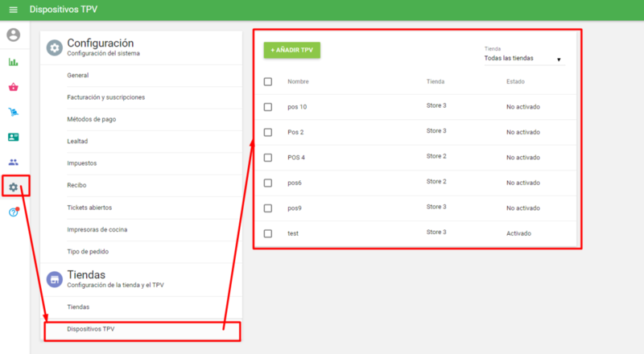
Task: Open the customers people icon
Action: (x=13, y=162)
